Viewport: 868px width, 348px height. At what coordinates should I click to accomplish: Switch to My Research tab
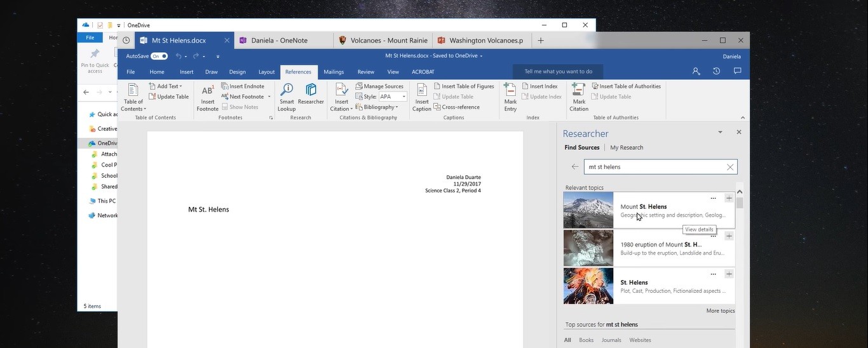coord(627,147)
